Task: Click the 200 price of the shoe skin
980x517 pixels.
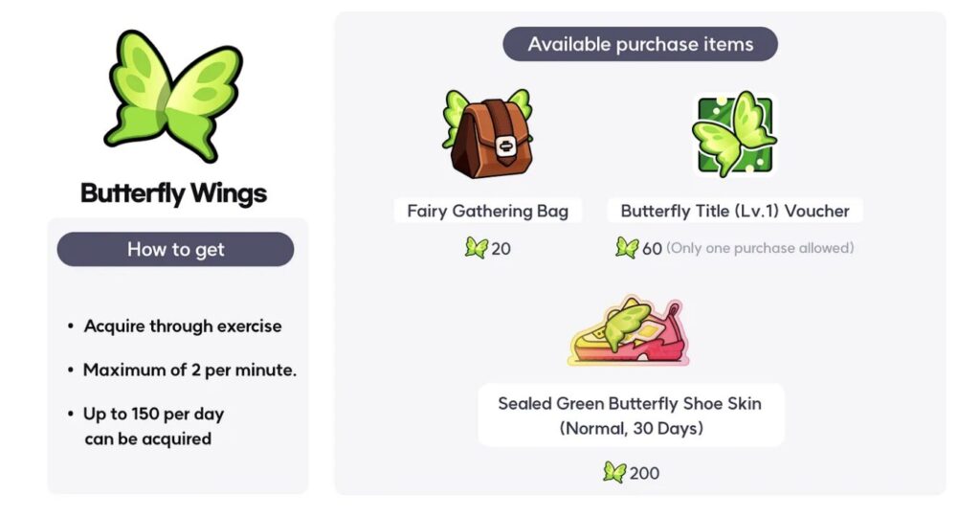Action: 644,473
